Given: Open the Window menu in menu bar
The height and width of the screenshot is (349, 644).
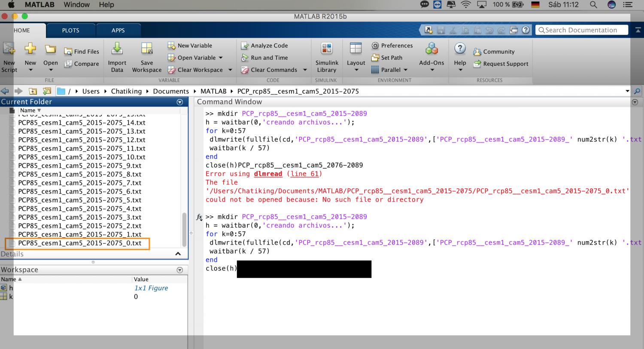Looking at the screenshot, I should pos(76,5).
